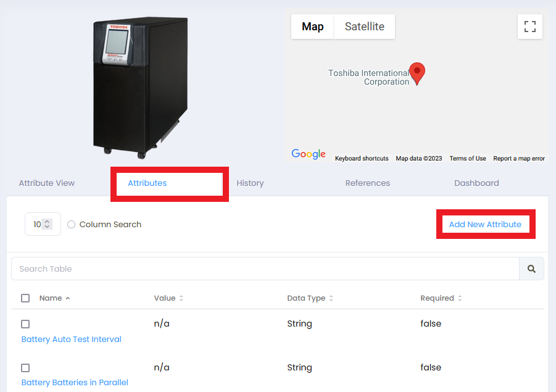Click the Google logo on map
Viewport: 556px width, 392px height.
[309, 154]
